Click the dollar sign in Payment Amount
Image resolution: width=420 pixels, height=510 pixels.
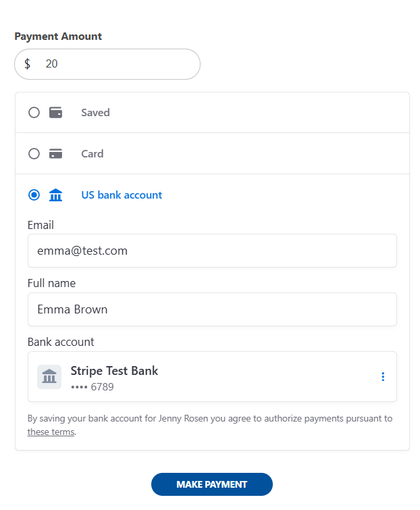coord(27,64)
